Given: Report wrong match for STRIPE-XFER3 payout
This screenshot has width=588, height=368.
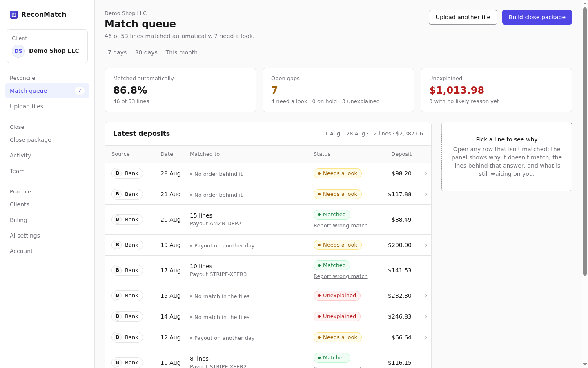Looking at the screenshot, I should click(341, 276).
